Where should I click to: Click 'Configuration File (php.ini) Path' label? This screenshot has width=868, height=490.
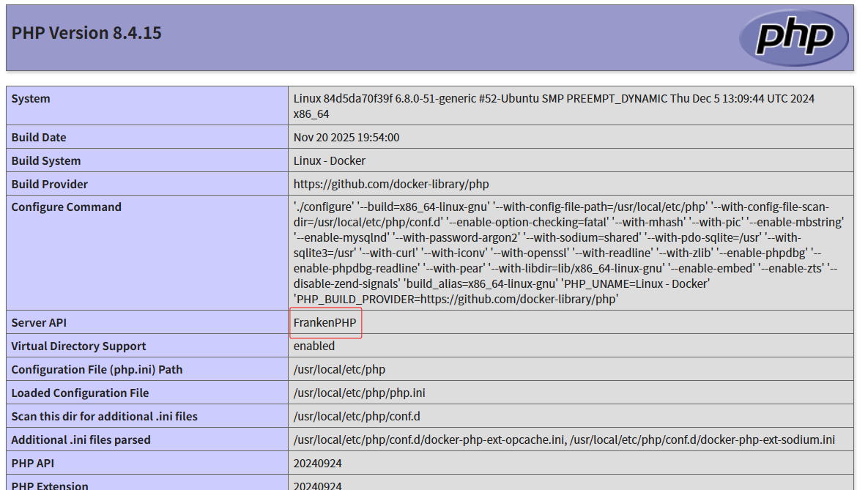(x=97, y=369)
